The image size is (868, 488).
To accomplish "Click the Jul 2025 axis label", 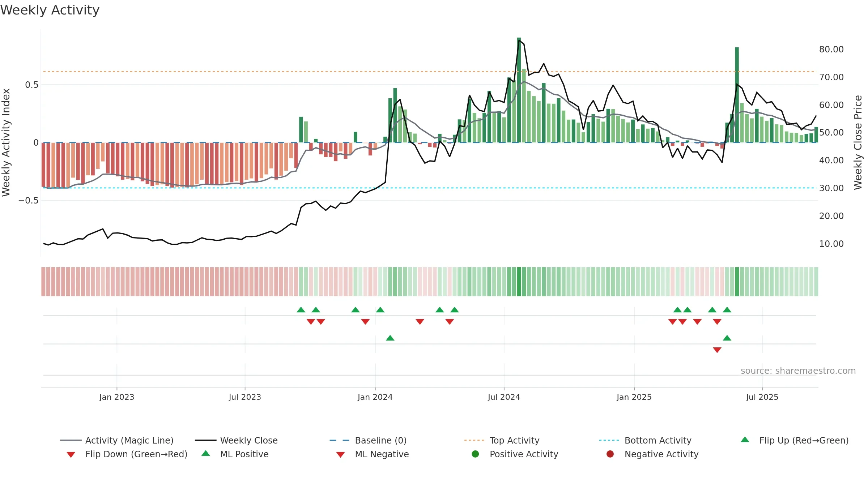I will (x=762, y=397).
